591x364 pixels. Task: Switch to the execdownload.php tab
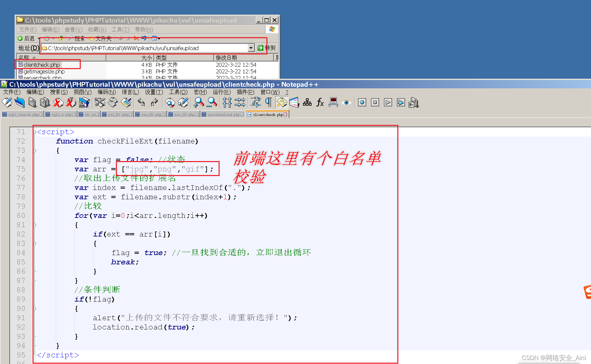pos(223,115)
